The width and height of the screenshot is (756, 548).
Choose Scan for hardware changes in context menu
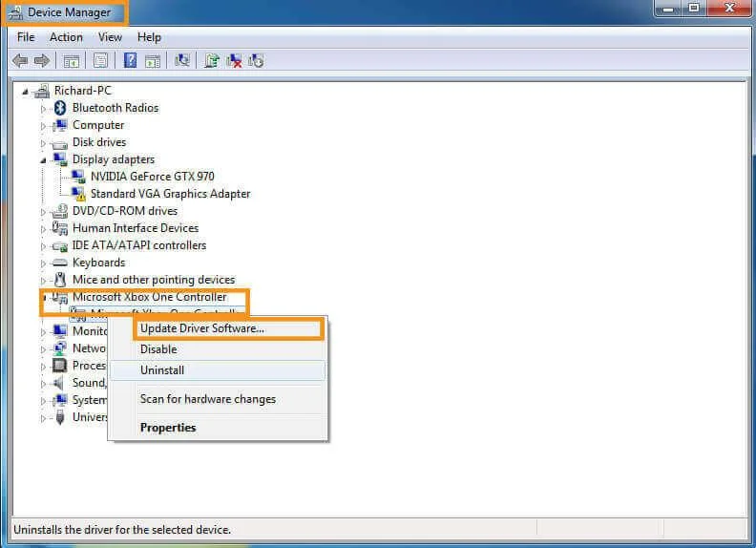click(x=218, y=399)
